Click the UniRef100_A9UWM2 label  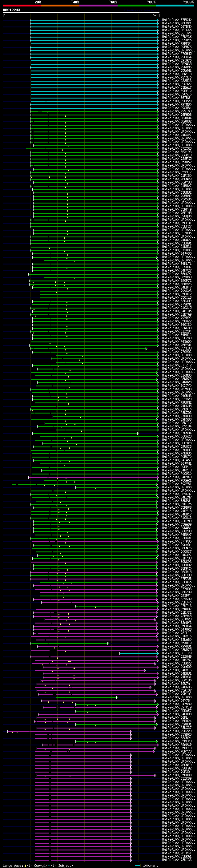click(x=177, y=403)
